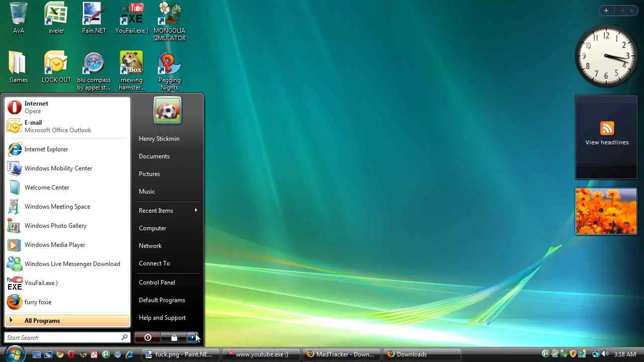Click View headlines in feed gadget
The image size is (644, 362).
coord(607,142)
